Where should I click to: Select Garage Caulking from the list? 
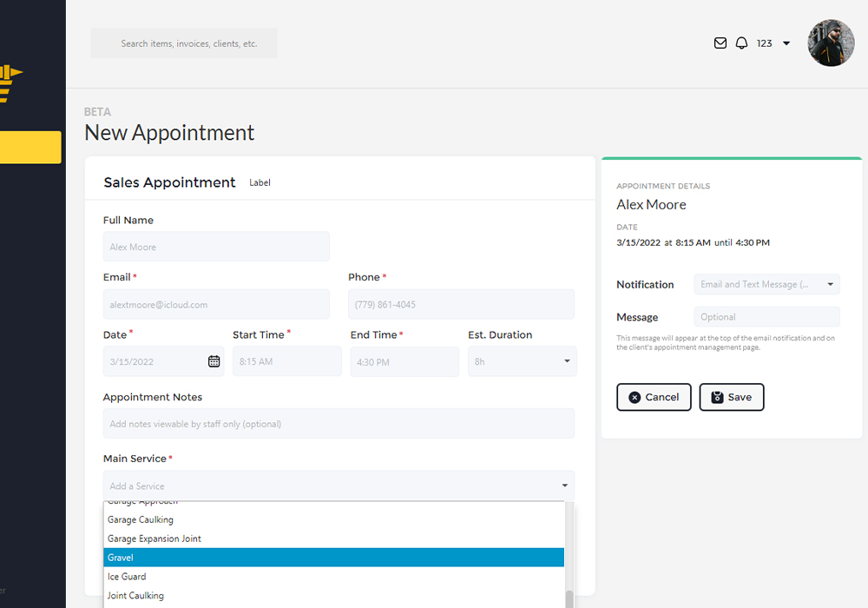(333, 519)
